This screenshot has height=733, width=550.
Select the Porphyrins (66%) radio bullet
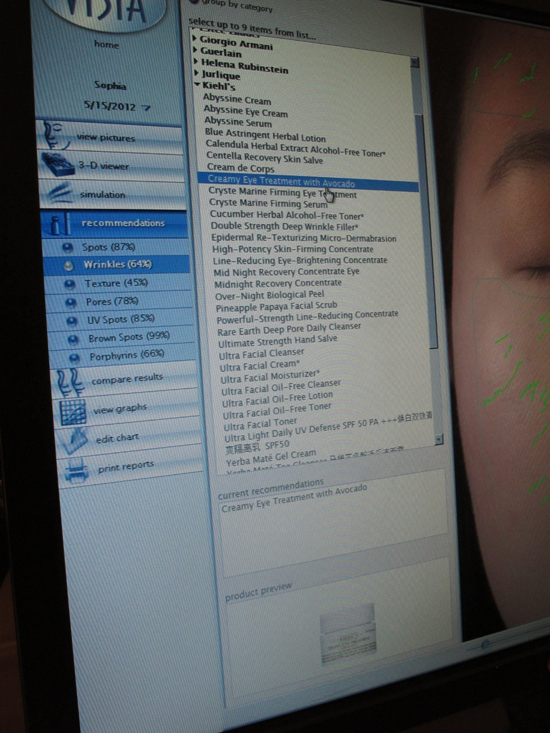click(x=74, y=358)
